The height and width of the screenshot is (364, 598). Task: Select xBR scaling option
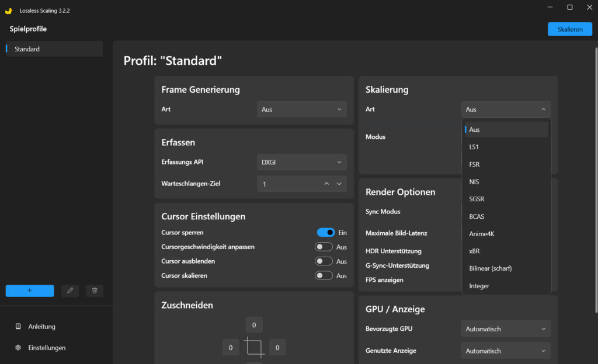pos(506,251)
